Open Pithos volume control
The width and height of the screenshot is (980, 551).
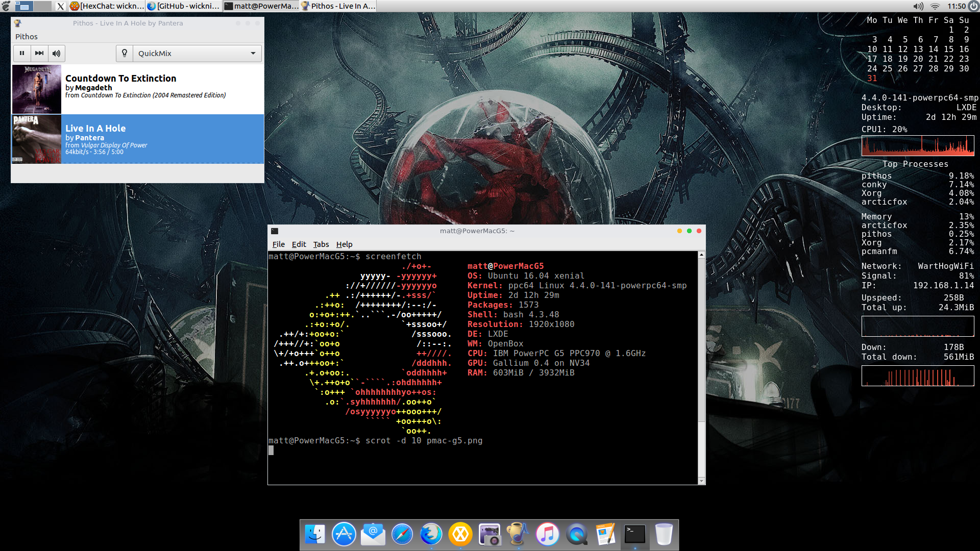57,53
